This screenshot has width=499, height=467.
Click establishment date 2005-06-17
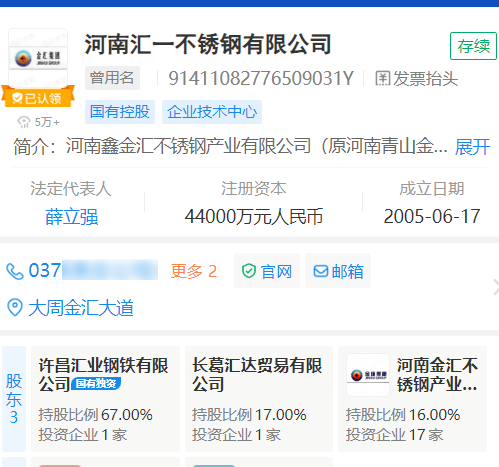[x=432, y=216]
